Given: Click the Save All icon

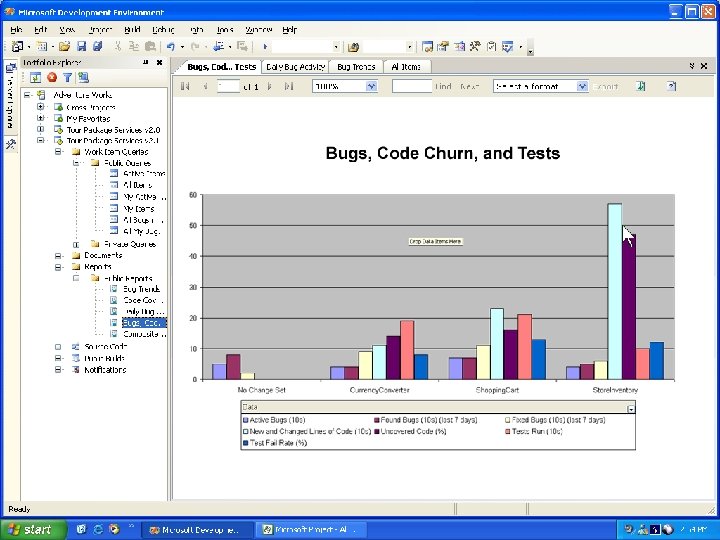Looking at the screenshot, I should point(97,46).
